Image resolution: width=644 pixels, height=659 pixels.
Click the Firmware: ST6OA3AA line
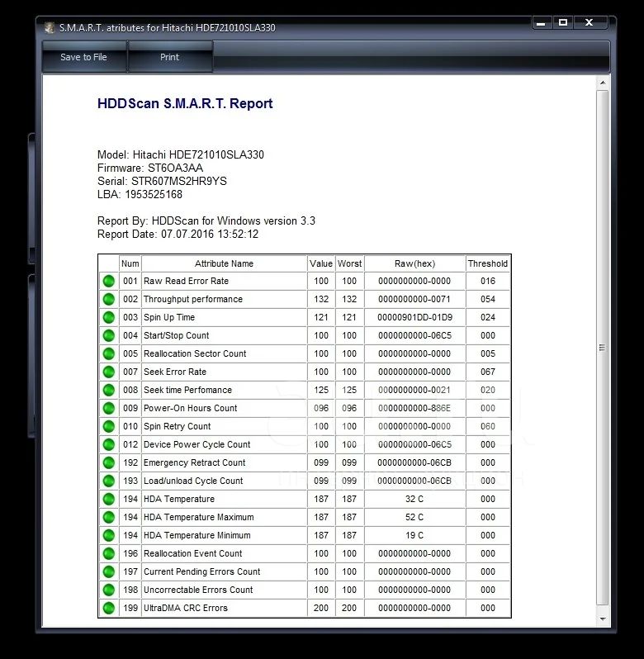pyautogui.click(x=150, y=168)
